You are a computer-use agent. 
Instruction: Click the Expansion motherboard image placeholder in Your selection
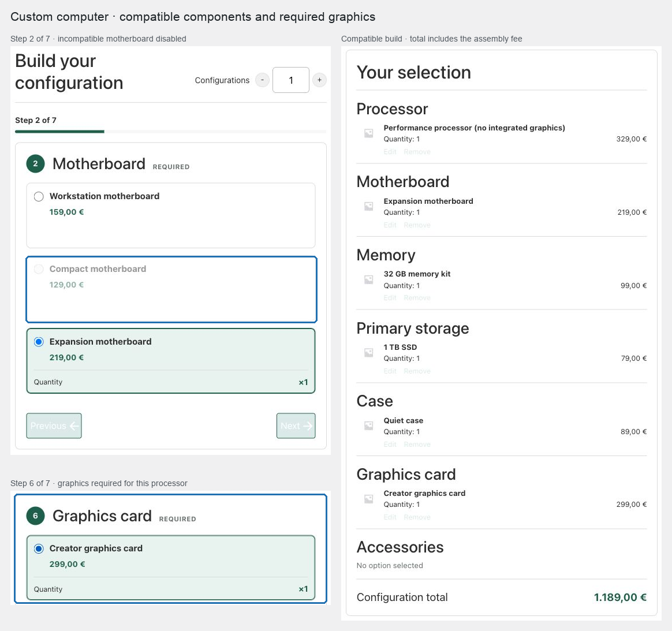(x=368, y=207)
